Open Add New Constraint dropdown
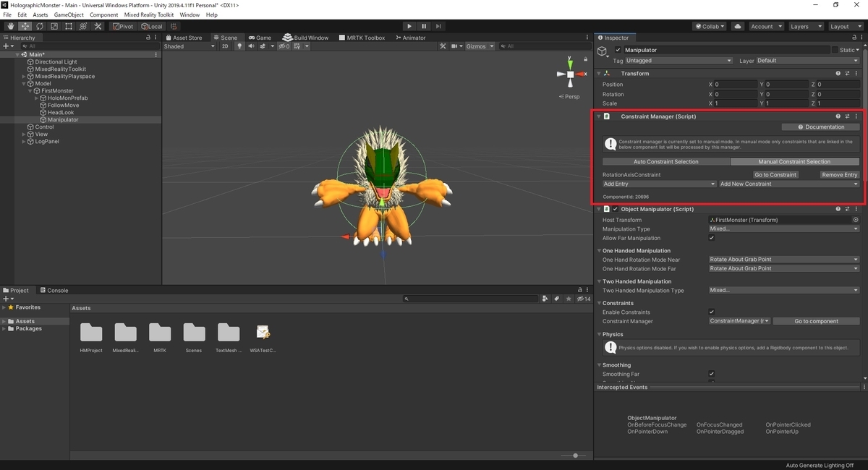868x470 pixels. pyautogui.click(x=789, y=184)
